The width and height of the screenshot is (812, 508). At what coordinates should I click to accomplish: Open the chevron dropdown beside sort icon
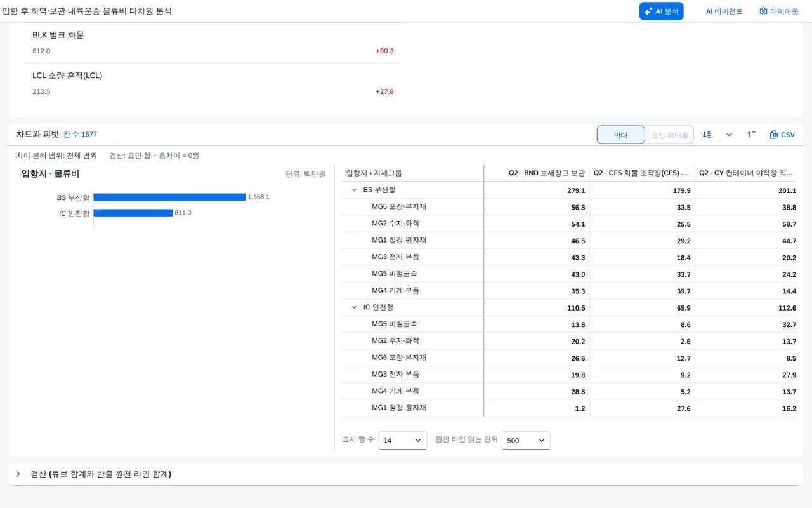point(729,135)
